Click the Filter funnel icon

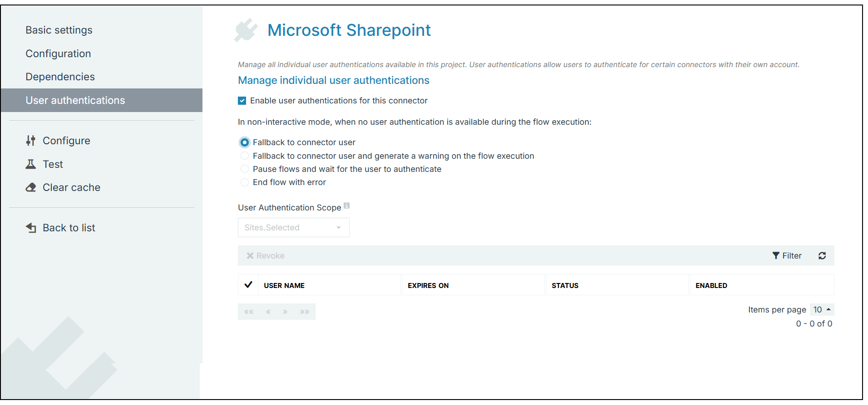(776, 256)
